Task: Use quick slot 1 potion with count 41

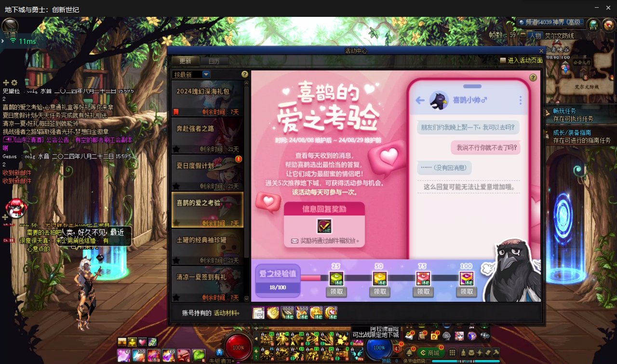Action: point(124,356)
